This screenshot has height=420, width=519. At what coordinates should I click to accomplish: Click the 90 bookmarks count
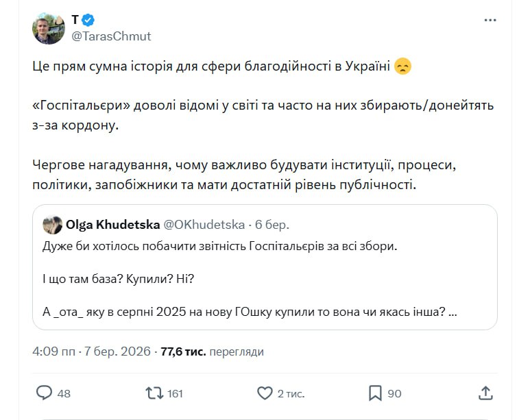click(x=394, y=393)
